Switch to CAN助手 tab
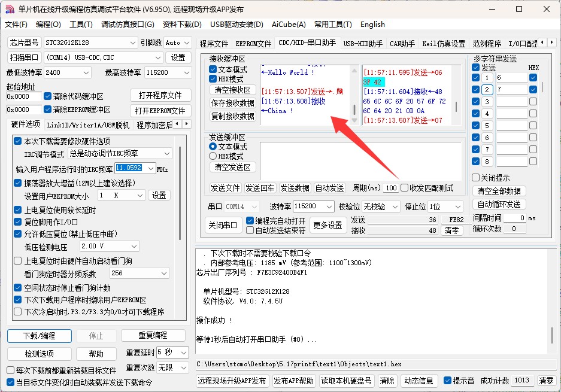This screenshot has width=561, height=392. (x=402, y=44)
